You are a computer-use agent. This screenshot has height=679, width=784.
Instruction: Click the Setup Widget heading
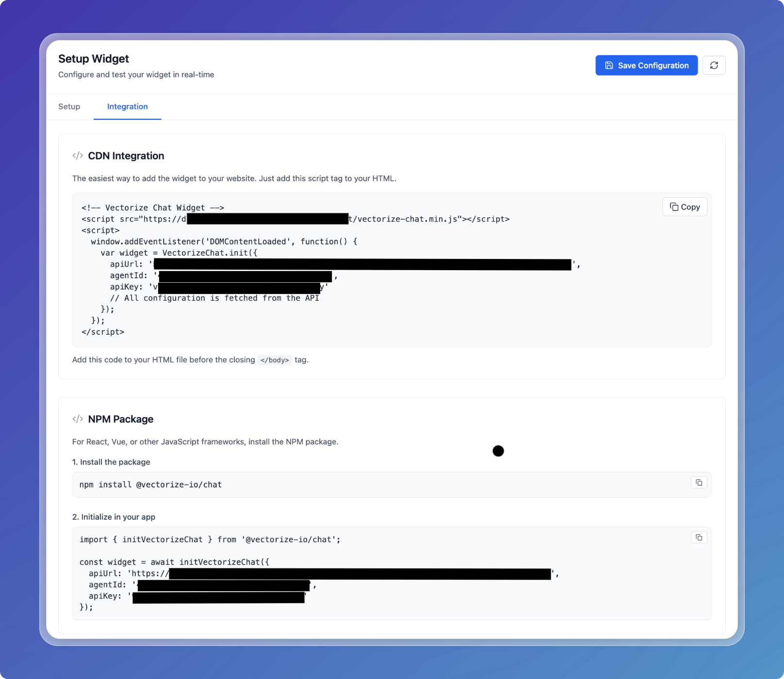pyautogui.click(x=94, y=59)
